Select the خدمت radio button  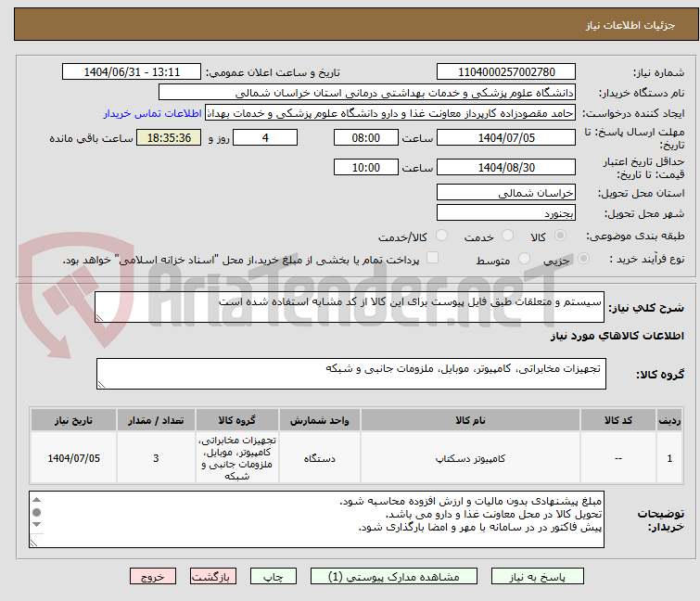click(x=507, y=236)
